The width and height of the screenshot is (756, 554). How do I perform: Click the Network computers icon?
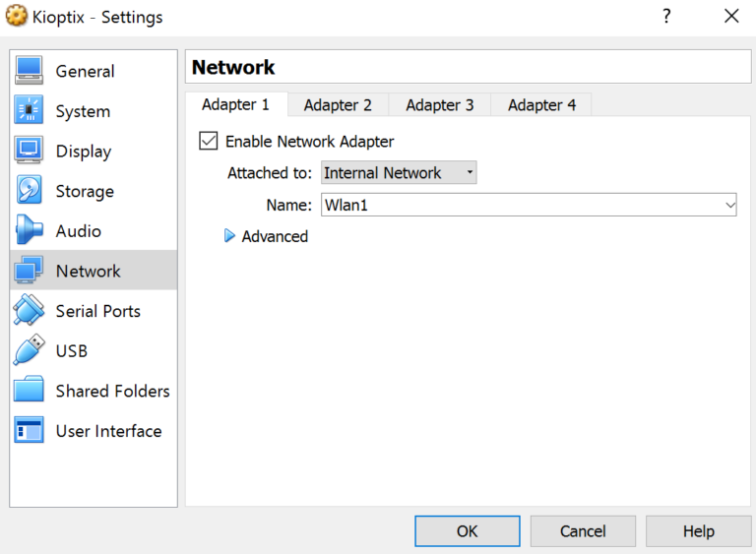coord(29,270)
